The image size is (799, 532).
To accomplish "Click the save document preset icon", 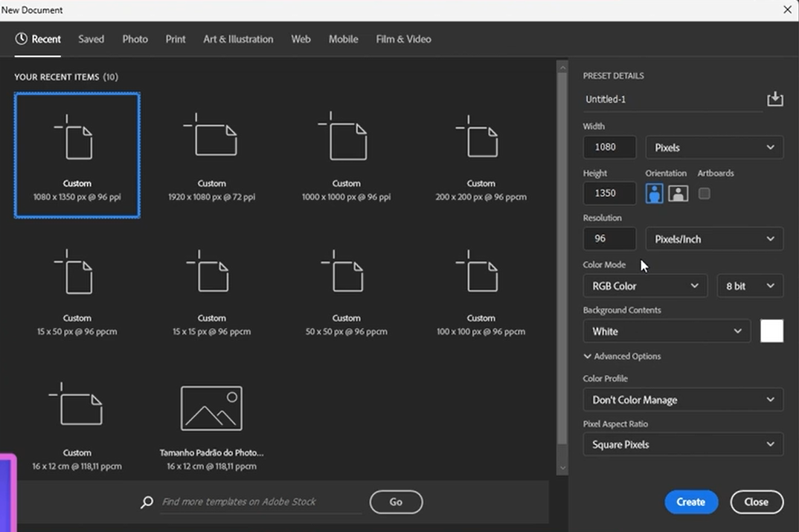I will 775,99.
